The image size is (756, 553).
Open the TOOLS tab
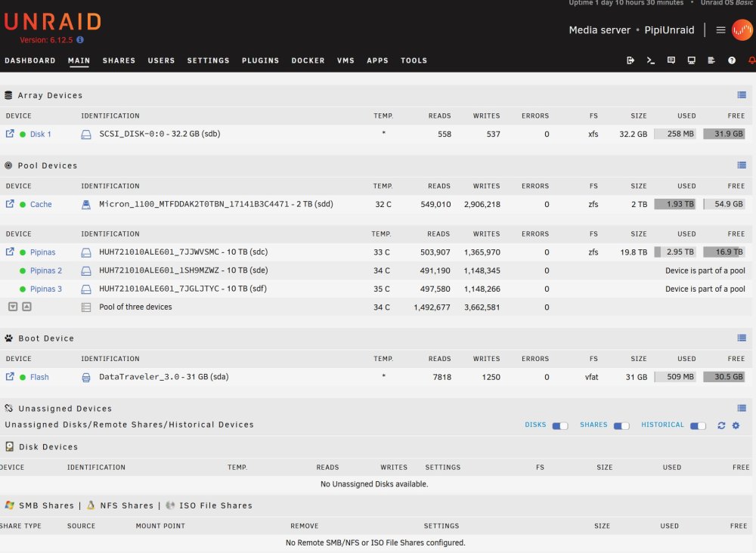414,60
